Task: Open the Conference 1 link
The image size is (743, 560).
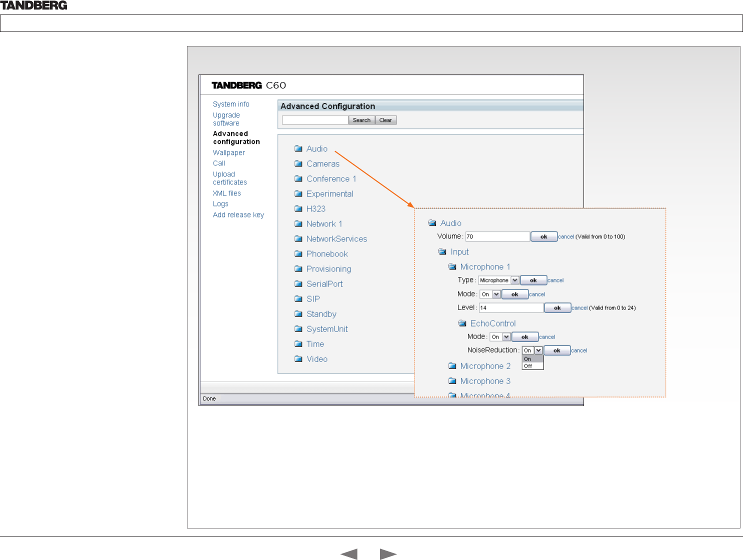Action: click(x=331, y=178)
